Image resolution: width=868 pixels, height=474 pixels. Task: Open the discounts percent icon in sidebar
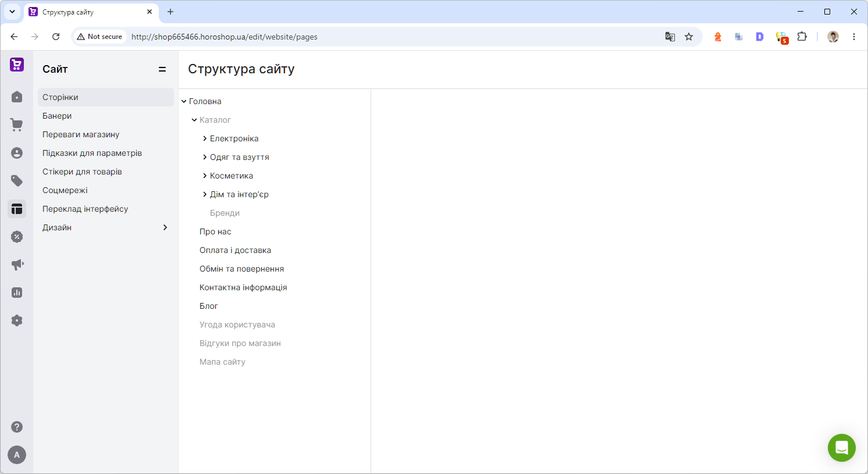point(17,237)
